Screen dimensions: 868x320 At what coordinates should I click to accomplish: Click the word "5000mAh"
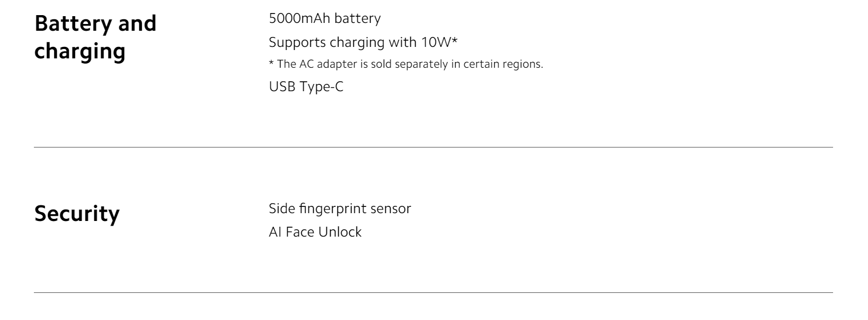[299, 18]
